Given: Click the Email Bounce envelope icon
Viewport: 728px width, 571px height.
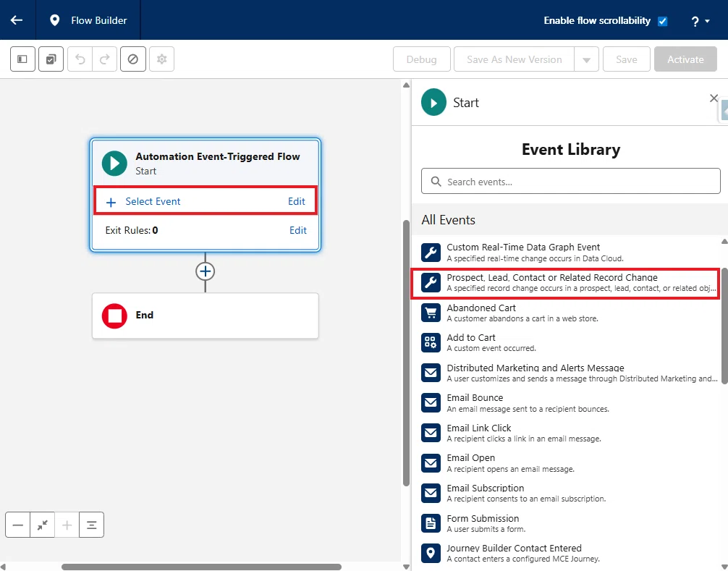Looking at the screenshot, I should pyautogui.click(x=431, y=402).
